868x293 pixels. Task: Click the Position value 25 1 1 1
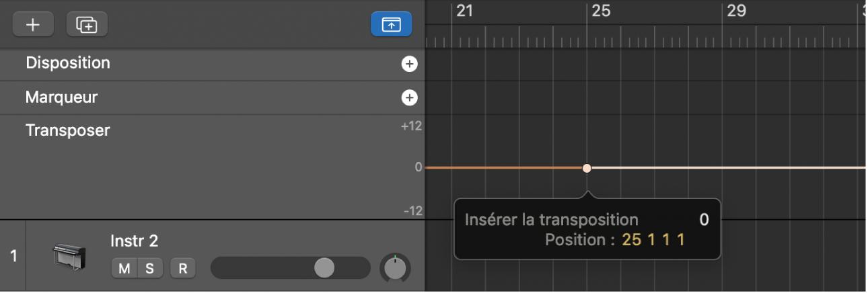[x=653, y=240]
